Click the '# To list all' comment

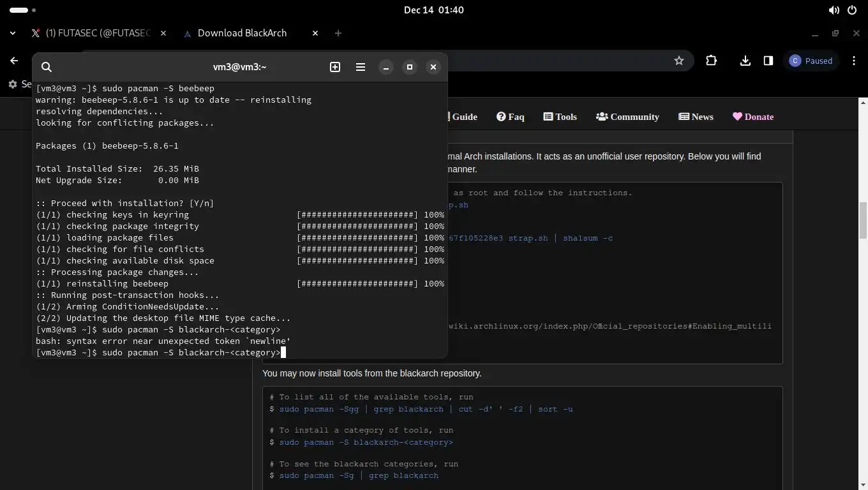371,397
